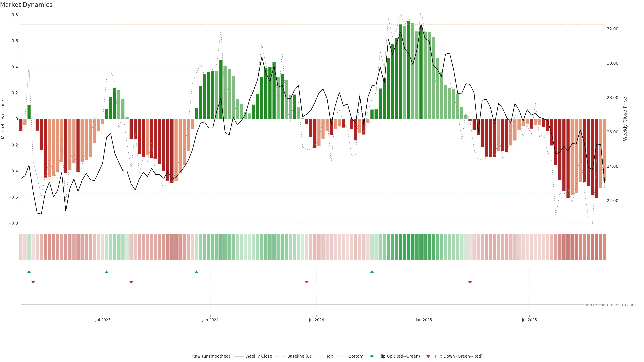
Task: Click flip-down marker just before Jul 2024
Action: click(307, 282)
